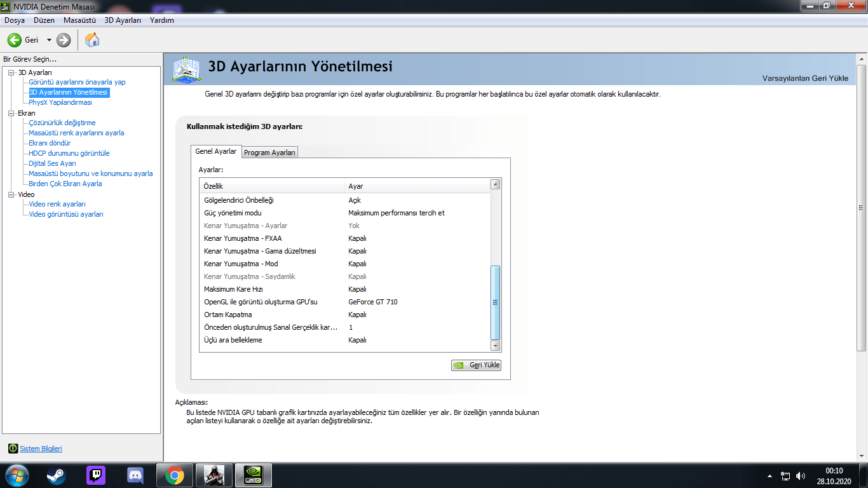868x488 pixels.
Task: Open the Sistem Bilgileri link
Action: pyautogui.click(x=41, y=449)
